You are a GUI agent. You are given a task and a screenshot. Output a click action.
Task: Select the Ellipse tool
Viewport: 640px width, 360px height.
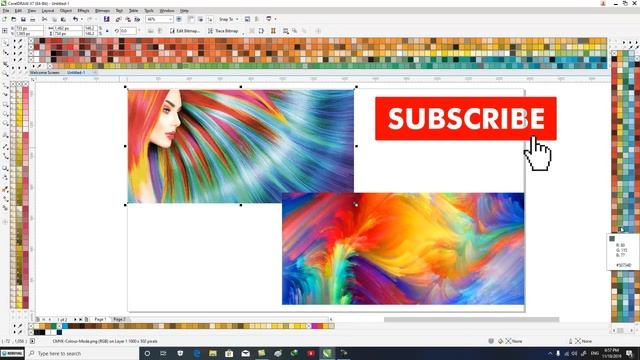5,114
